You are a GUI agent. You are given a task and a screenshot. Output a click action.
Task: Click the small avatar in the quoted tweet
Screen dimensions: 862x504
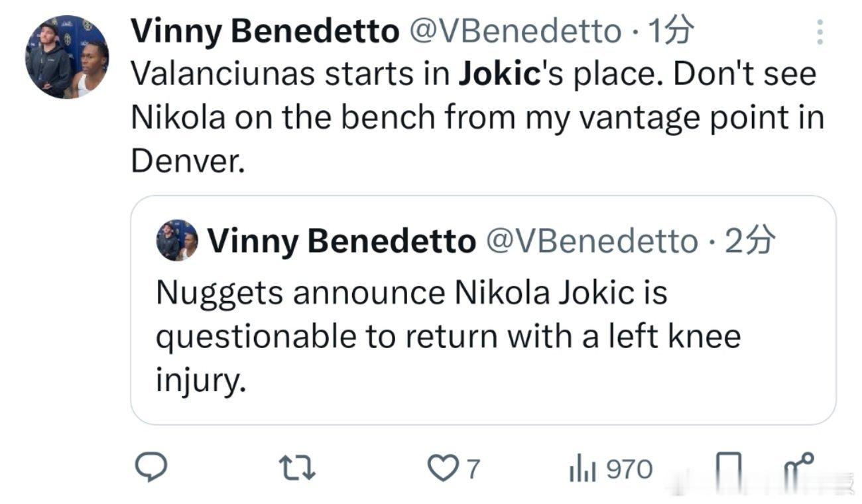click(x=176, y=241)
